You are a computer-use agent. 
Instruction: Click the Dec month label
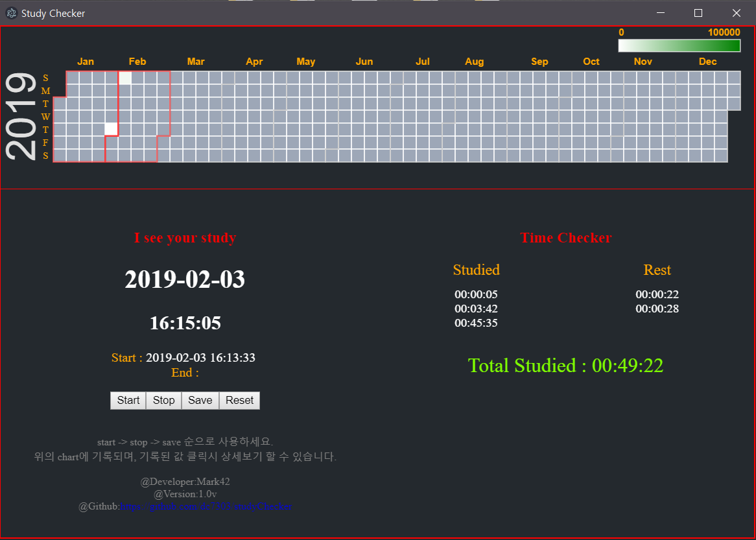coord(707,61)
